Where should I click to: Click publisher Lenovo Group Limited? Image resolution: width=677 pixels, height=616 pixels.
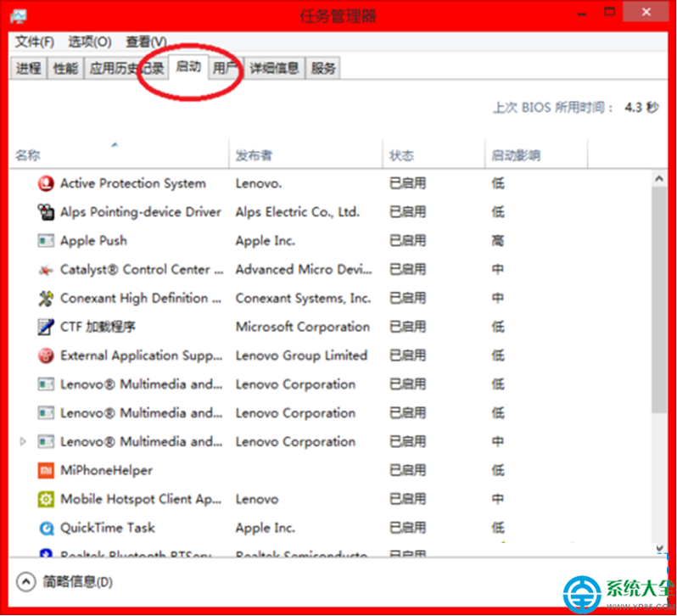point(301,356)
